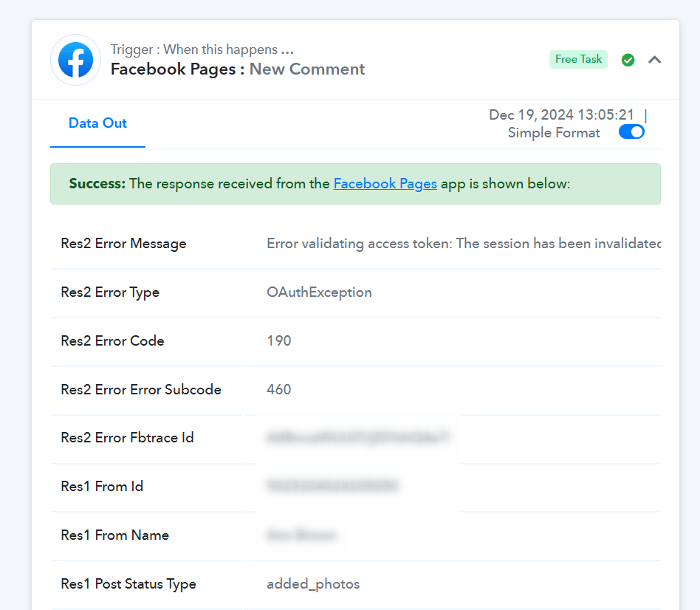700x610 pixels.
Task: Toggle the Simple Format switch
Action: tap(631, 132)
